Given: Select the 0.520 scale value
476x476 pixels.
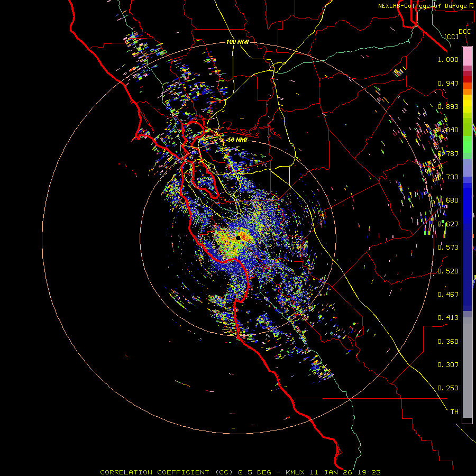Looking at the screenshot, I should pos(448,271).
